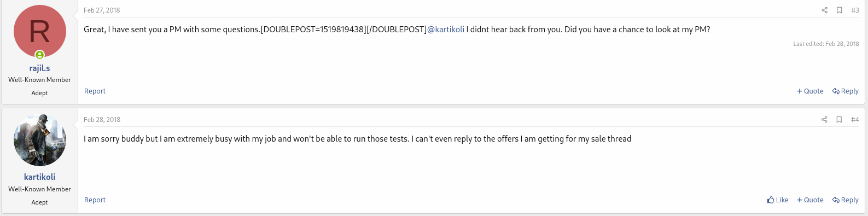Like kartikoli's post
This screenshot has height=216, width=868.
778,200
